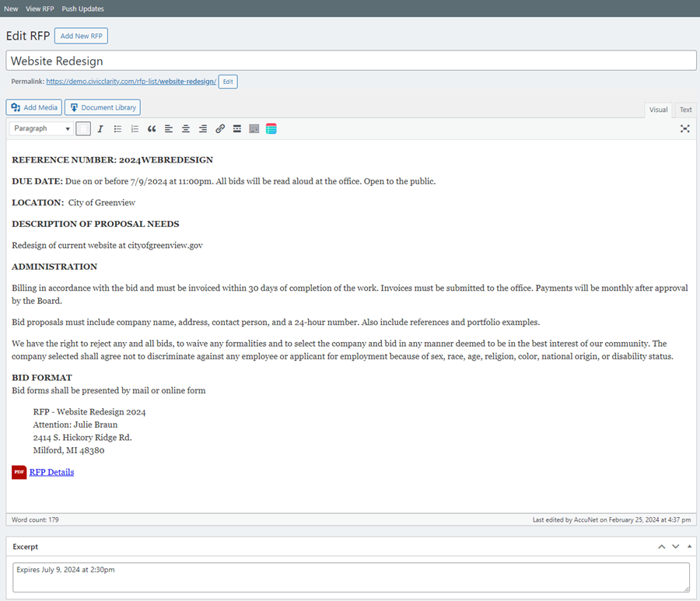
Task: Click the DESCRIPTION OF PROPOSAL NEEDS heading
Action: pyautogui.click(x=96, y=224)
